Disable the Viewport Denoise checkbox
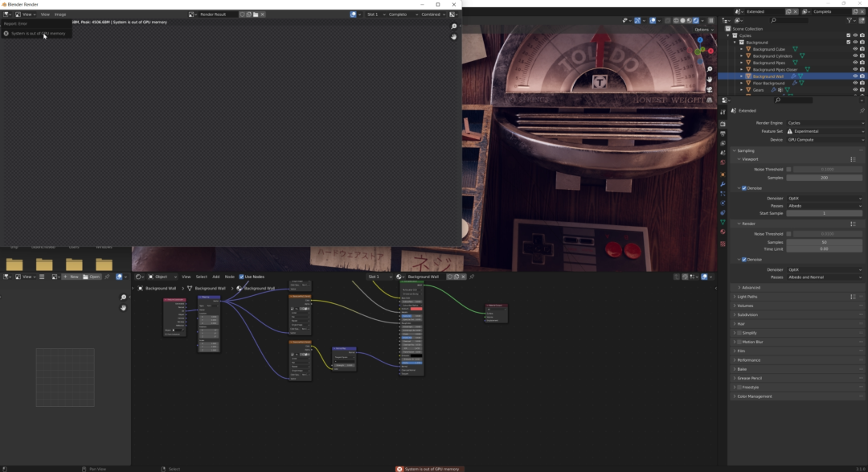The image size is (868, 472). click(x=743, y=188)
